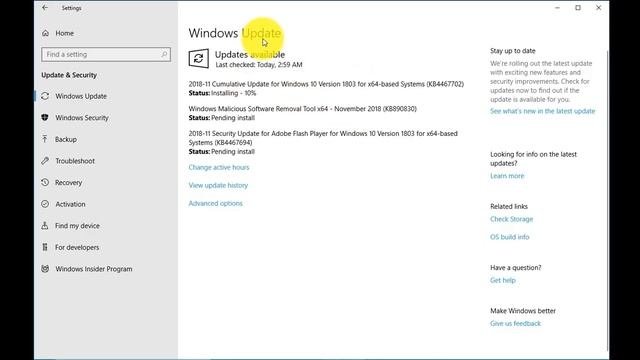Go to Home in Settings
The height and width of the screenshot is (360, 640).
point(64,33)
